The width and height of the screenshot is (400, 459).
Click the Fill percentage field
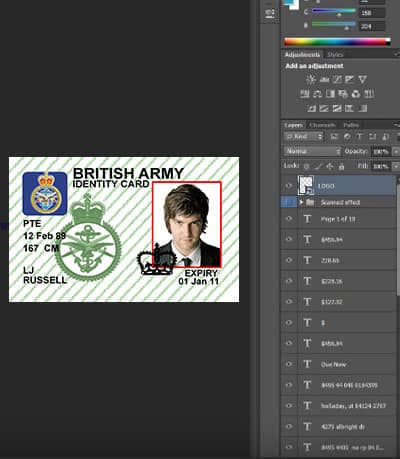tap(380, 166)
